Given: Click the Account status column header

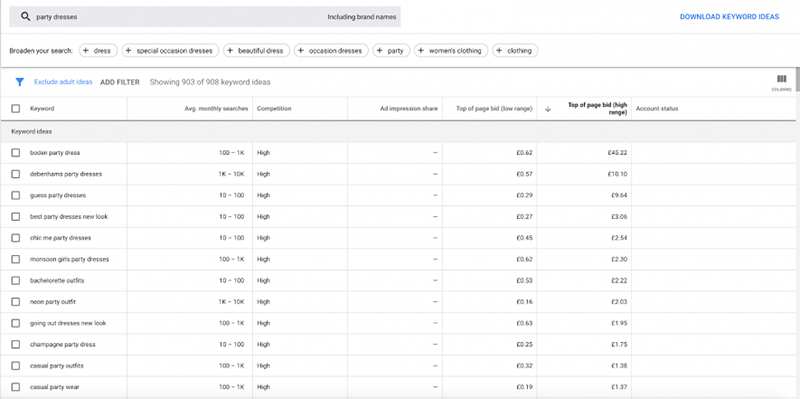Looking at the screenshot, I should coord(657,109).
